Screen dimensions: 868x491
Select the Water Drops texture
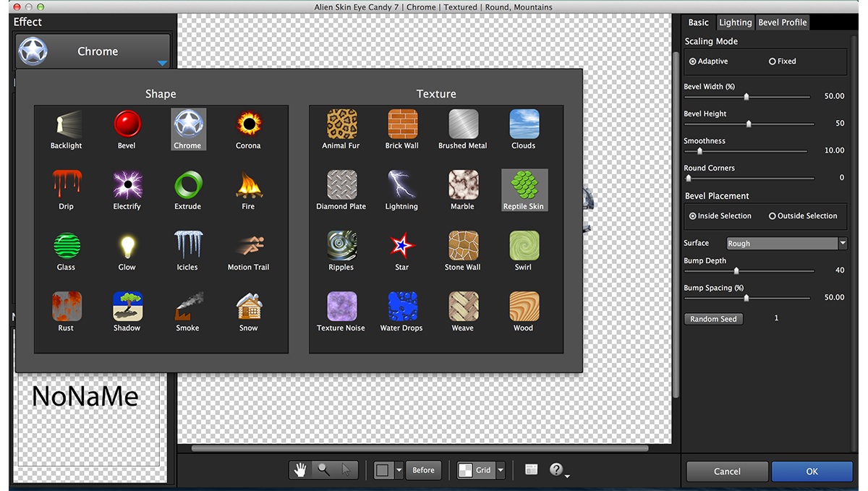point(401,311)
